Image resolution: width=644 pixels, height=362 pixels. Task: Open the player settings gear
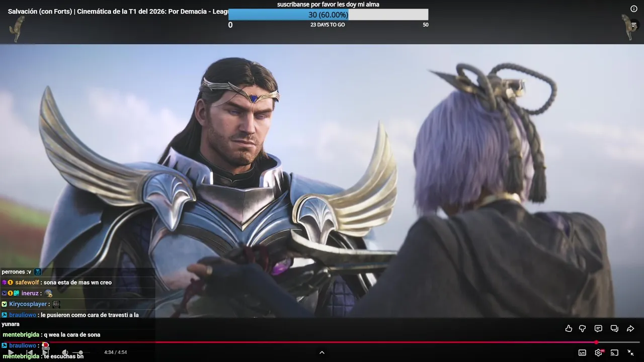[x=598, y=352]
